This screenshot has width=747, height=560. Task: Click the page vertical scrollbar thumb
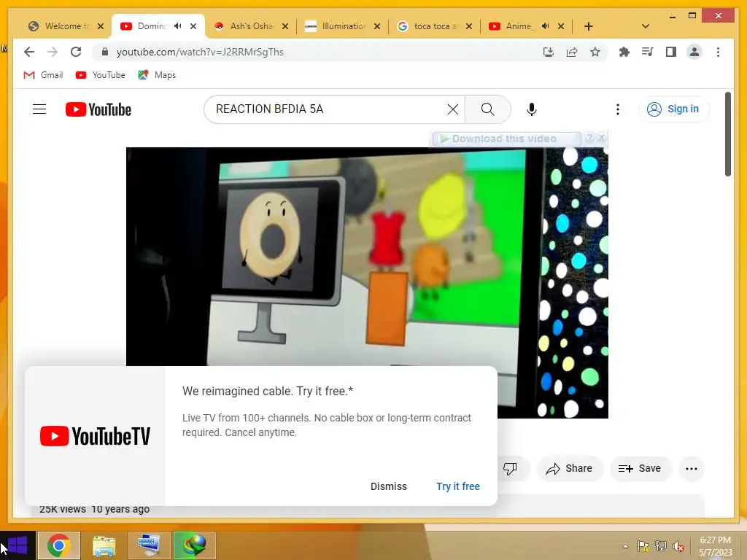click(x=727, y=134)
